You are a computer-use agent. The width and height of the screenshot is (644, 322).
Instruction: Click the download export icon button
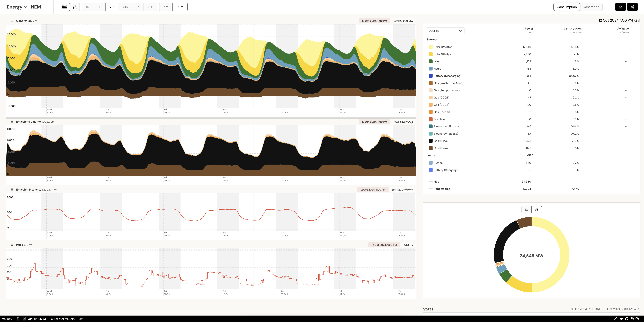(621, 7)
